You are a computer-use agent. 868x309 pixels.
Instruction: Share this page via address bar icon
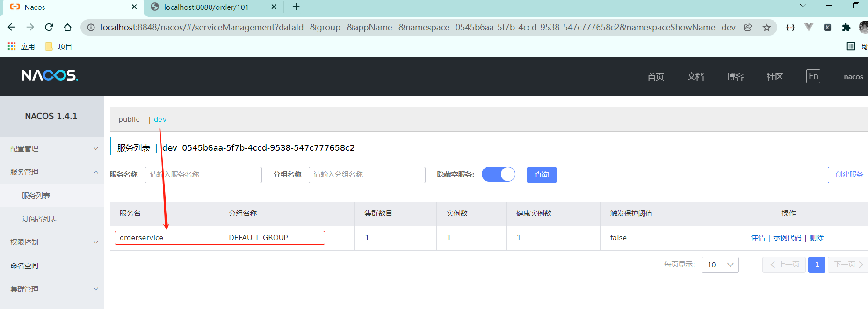point(748,27)
